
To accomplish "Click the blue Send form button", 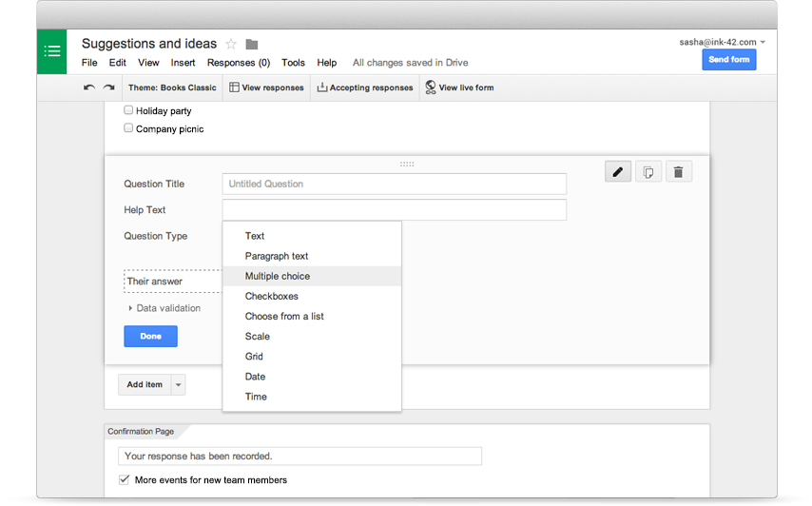I will tap(729, 60).
